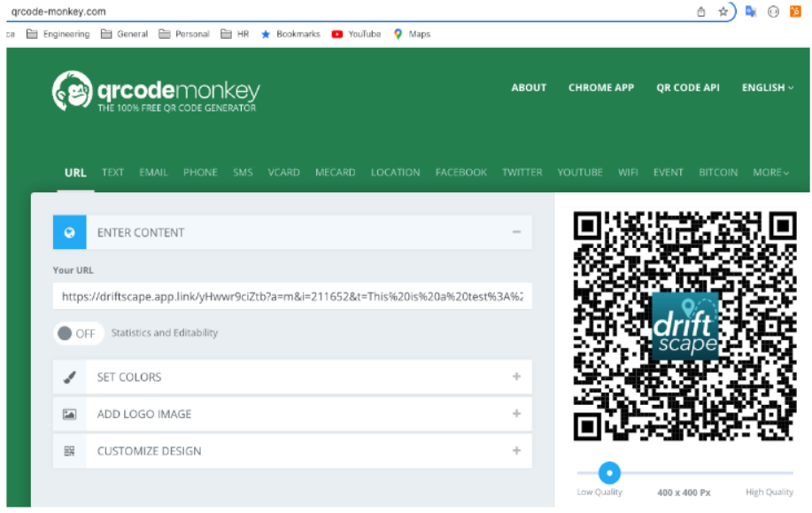This screenshot has width=812, height=513.
Task: Open the YouTube bookmark
Action: pos(356,35)
